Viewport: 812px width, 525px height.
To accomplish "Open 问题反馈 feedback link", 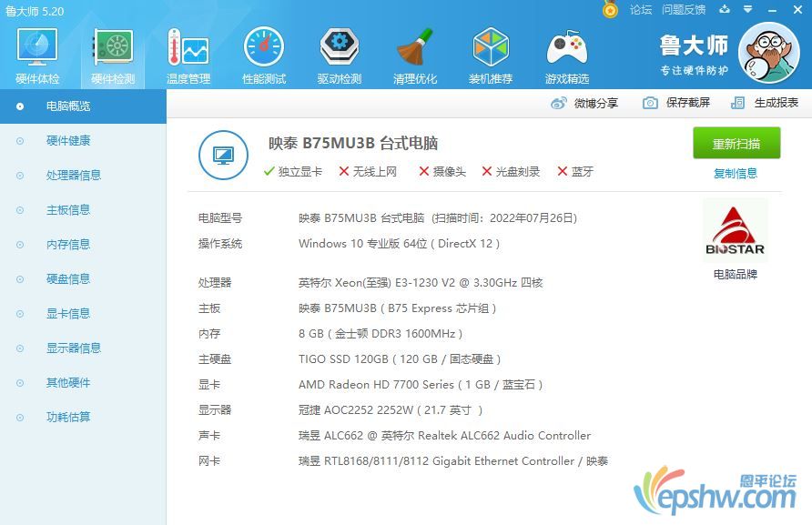I will pos(684,10).
